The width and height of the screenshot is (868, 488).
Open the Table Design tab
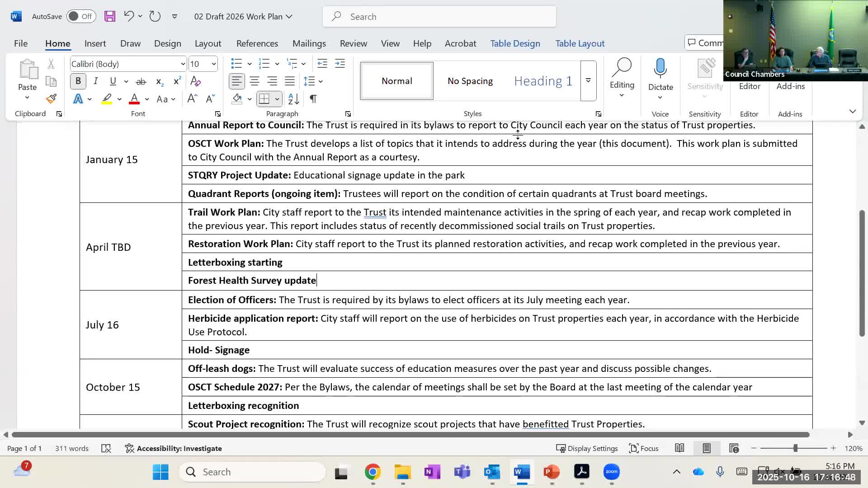515,43
